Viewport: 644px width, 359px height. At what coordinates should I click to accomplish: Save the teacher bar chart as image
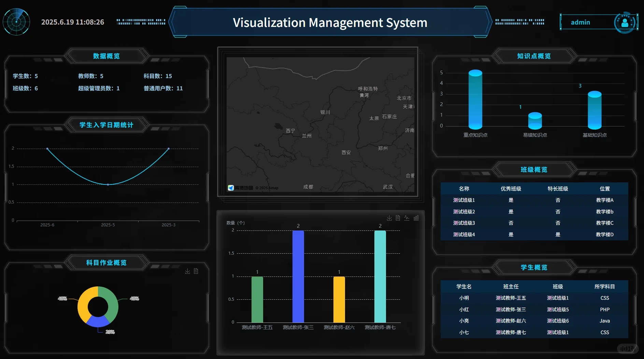[389, 218]
